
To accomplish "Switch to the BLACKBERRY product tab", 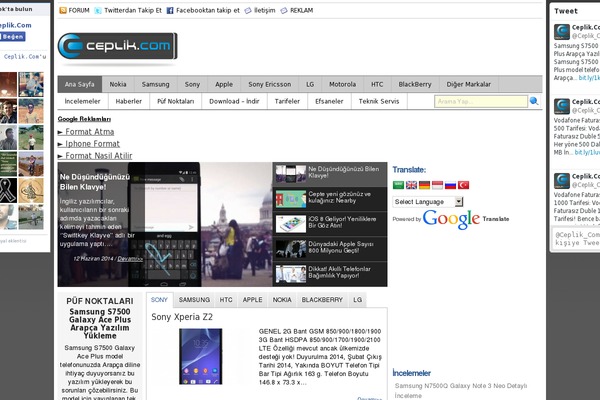I will (x=322, y=300).
